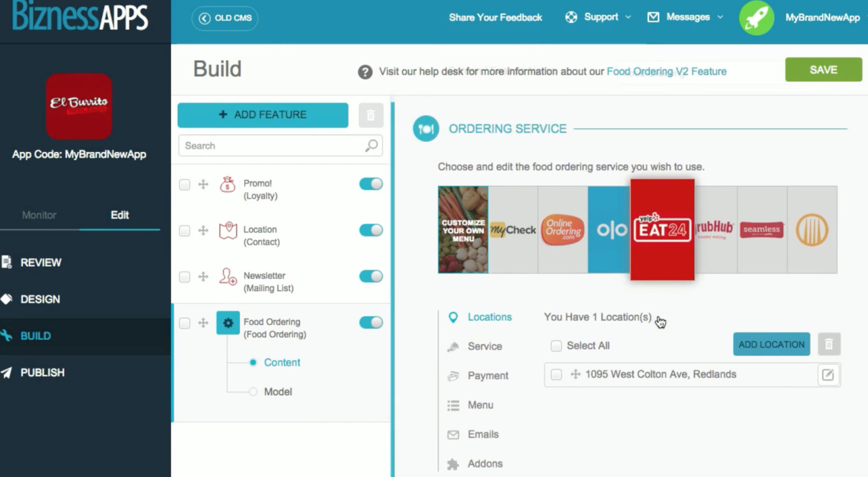The image size is (868, 477).
Task: Click the feature Search input field
Action: 280,146
